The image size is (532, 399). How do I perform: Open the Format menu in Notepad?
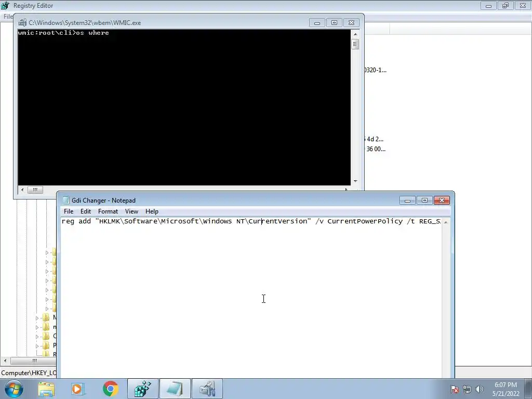pos(108,211)
